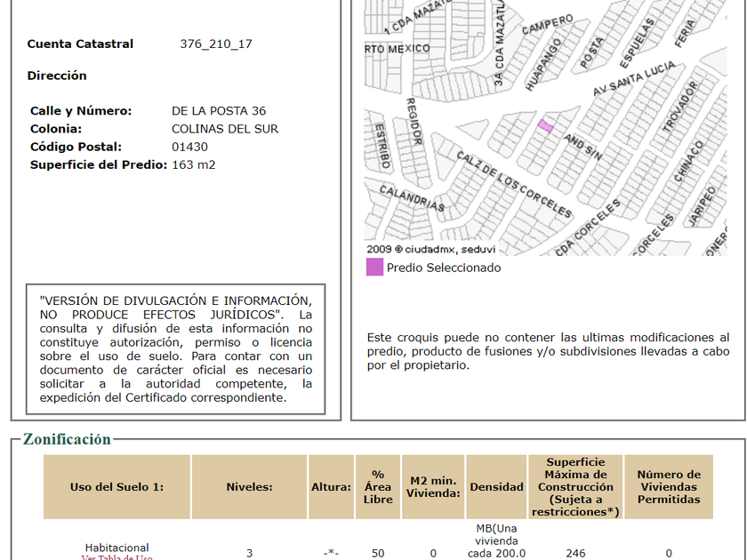Open the Ver Tabla de Uso link

click(x=116, y=557)
